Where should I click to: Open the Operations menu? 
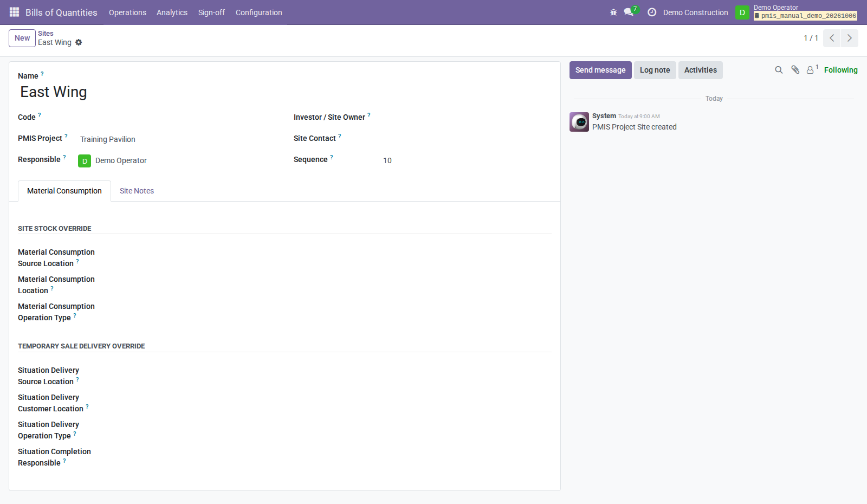[127, 12]
